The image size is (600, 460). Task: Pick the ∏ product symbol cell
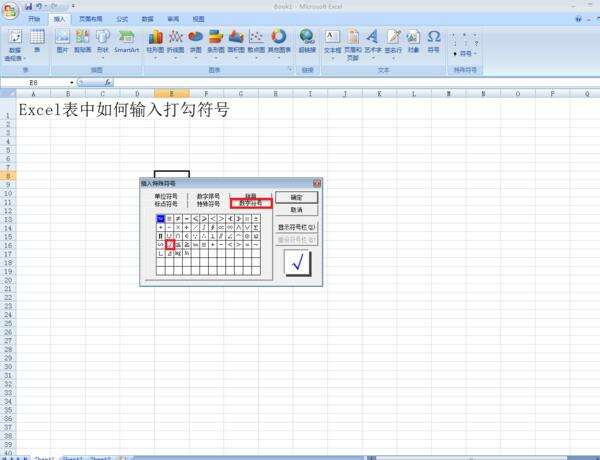(x=161, y=236)
